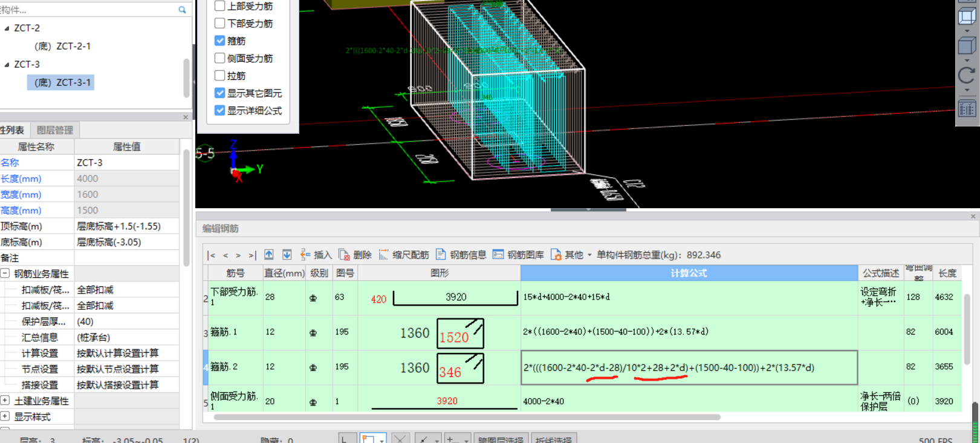Click the rotate view circular arrow icon
The image size is (980, 443).
[967, 76]
